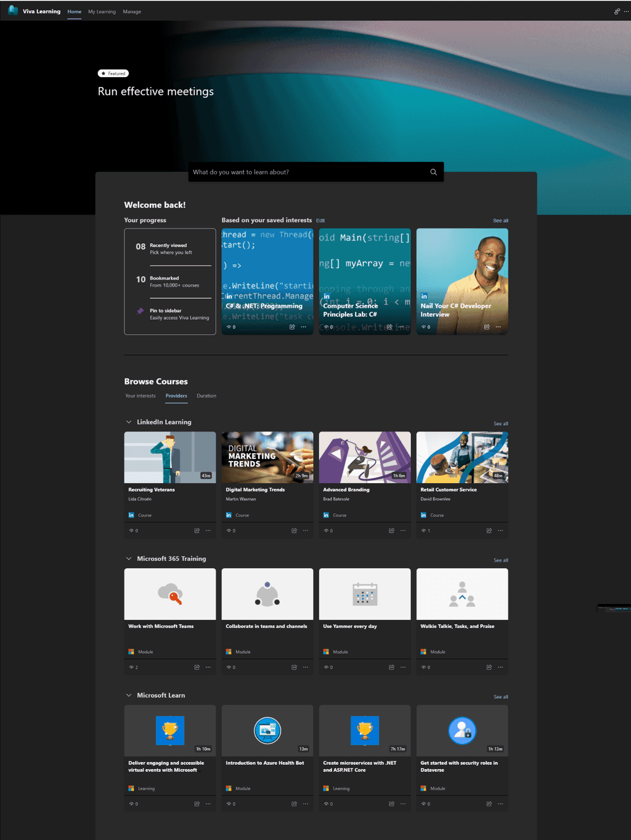Open the top bar more options menu
Image resolution: width=631 pixels, height=840 pixels.
pos(626,11)
